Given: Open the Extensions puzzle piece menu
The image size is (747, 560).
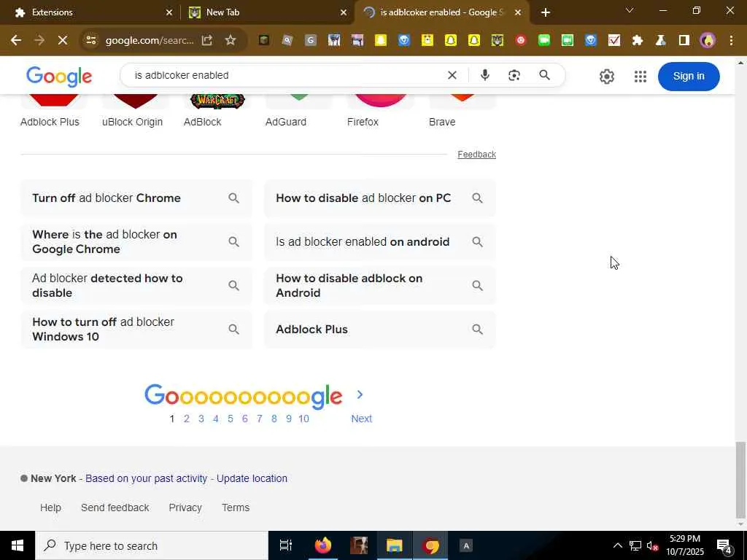Looking at the screenshot, I should [x=638, y=41].
